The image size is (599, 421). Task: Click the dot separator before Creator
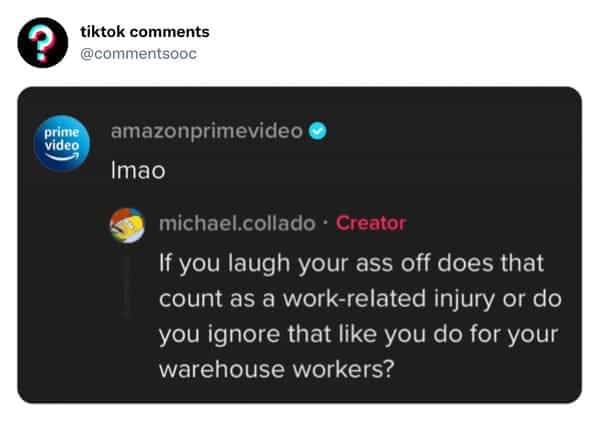[x=325, y=223]
